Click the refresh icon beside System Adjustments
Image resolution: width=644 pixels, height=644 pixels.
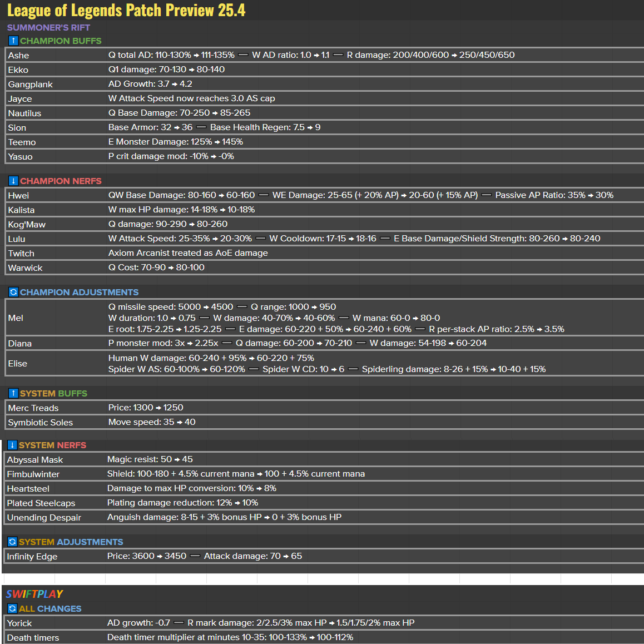(x=12, y=542)
